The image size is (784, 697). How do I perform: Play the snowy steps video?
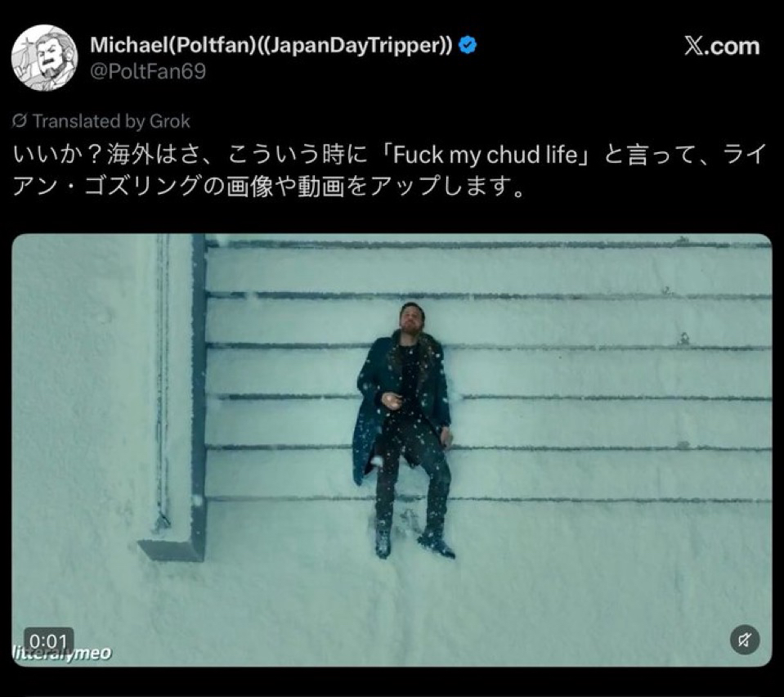tap(392, 450)
